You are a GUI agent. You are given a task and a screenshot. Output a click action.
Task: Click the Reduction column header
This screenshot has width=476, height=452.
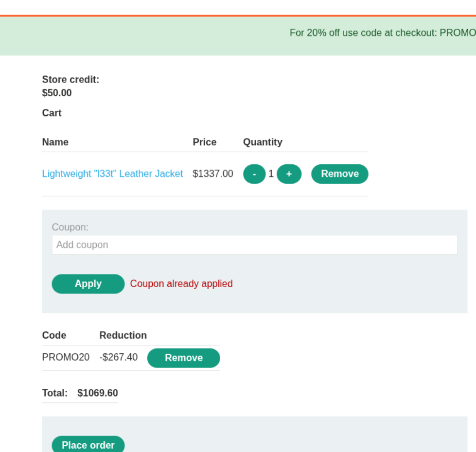coord(123,335)
